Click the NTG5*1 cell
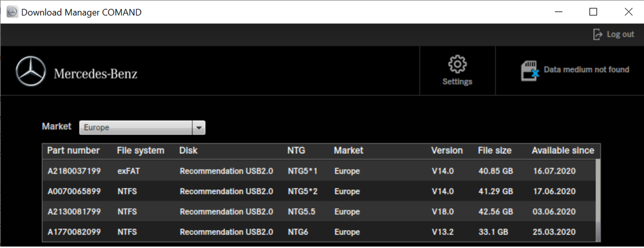This screenshot has width=644, height=248. pyautogui.click(x=302, y=171)
